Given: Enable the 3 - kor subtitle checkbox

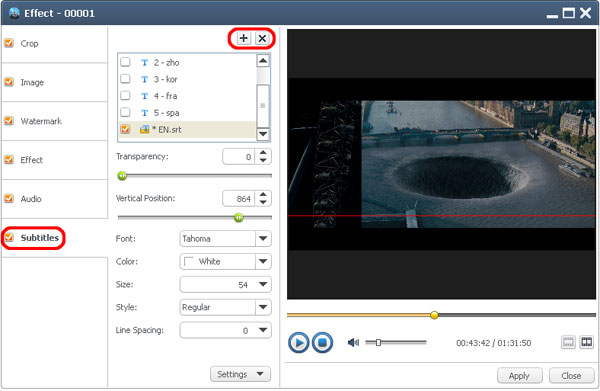Looking at the screenshot, I should point(125,79).
